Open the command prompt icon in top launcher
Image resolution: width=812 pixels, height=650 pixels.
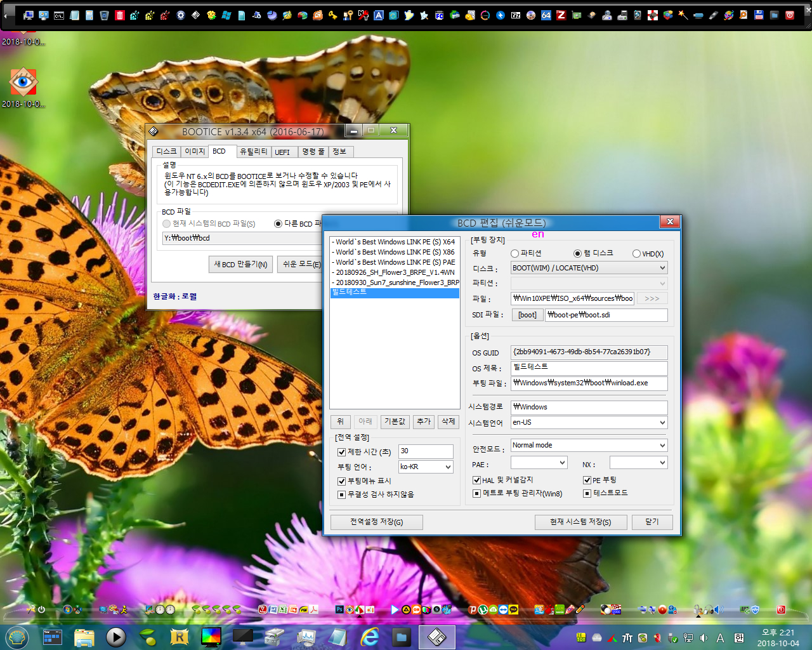pos(59,15)
